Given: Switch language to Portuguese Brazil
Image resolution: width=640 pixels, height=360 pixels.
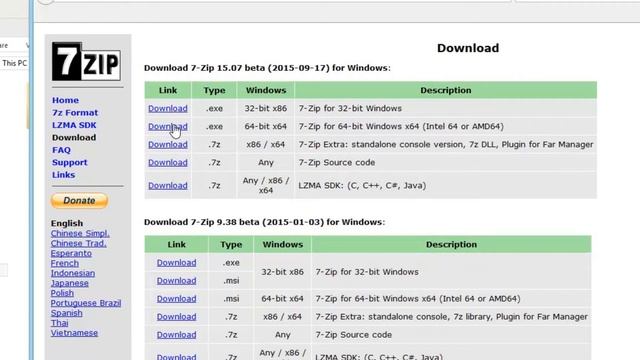Looking at the screenshot, I should click(x=86, y=303).
